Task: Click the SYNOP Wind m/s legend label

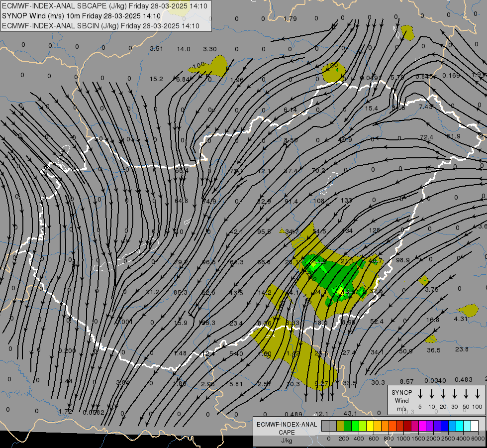Action: (x=401, y=400)
